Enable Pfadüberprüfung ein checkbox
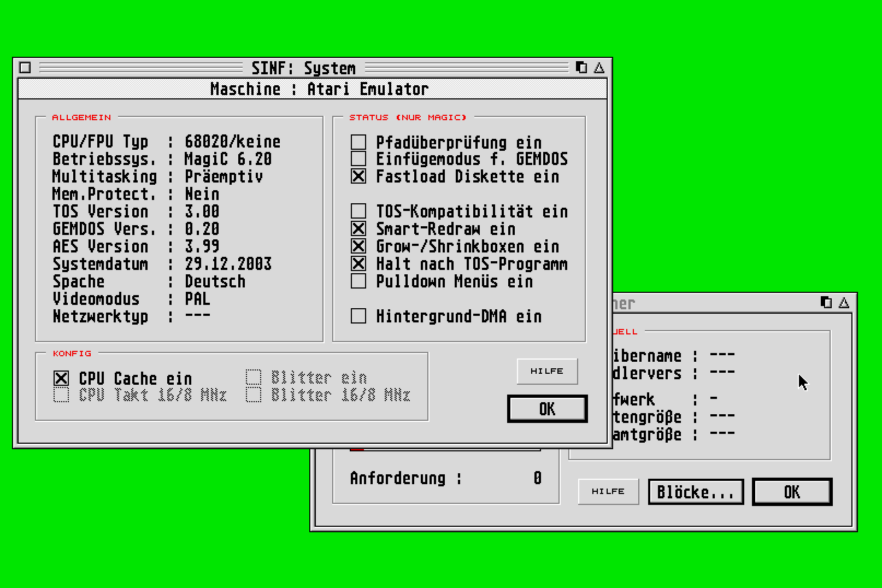 tap(358, 142)
